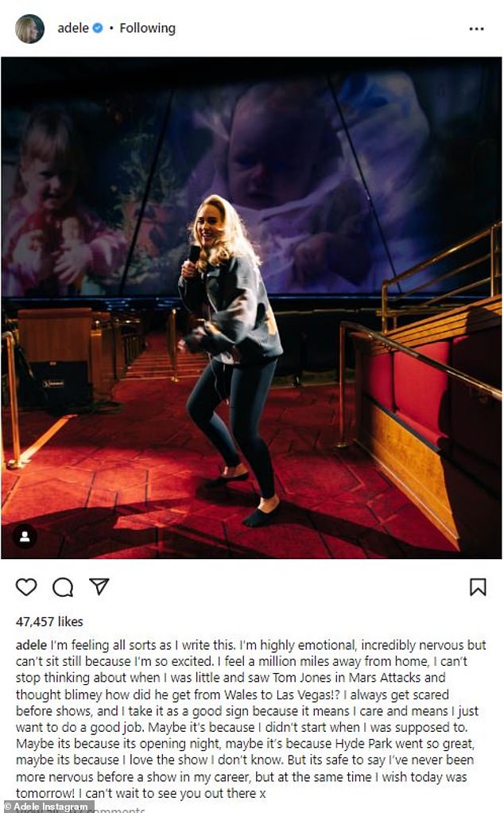Click the partially hidden view comments link
The height and width of the screenshot is (813, 504).
coord(119,810)
